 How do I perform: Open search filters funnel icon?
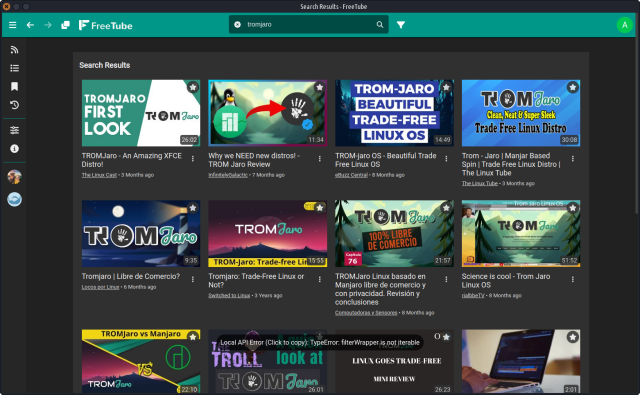point(401,25)
